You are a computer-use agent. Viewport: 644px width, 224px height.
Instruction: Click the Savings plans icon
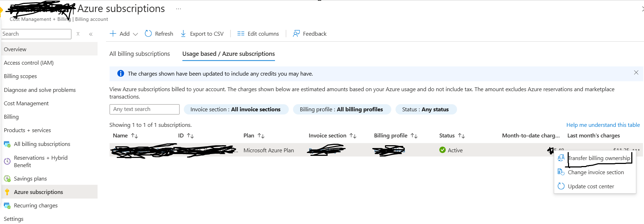7,179
